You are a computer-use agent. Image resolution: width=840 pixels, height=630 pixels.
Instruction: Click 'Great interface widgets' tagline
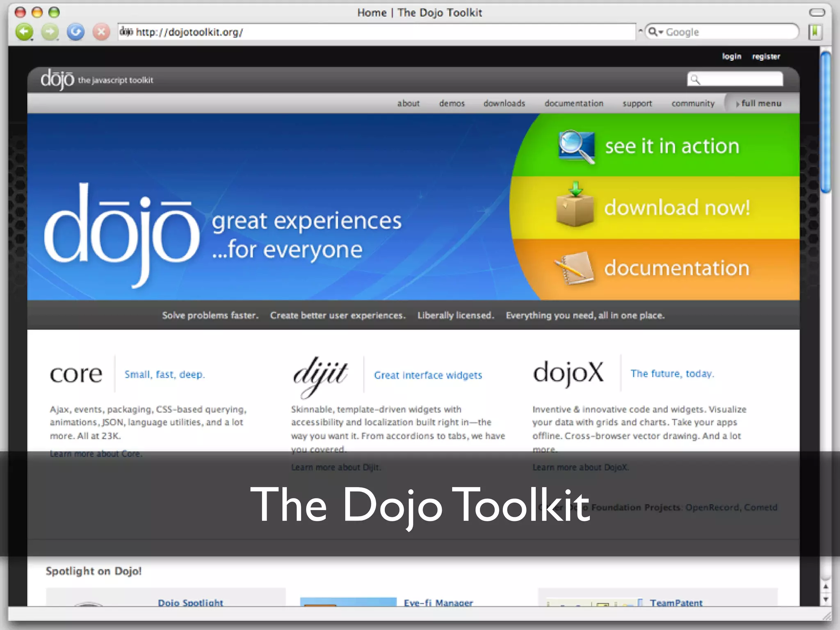(x=428, y=375)
